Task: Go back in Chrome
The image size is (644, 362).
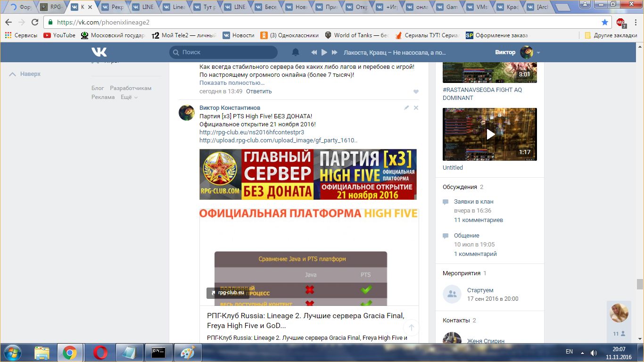Action: click(9, 22)
